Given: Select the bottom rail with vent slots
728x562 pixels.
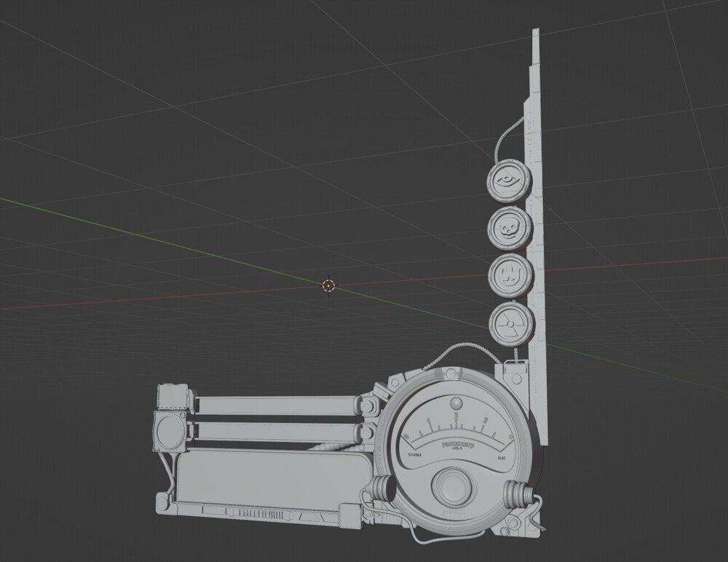Looking at the screenshot, I should (260, 513).
